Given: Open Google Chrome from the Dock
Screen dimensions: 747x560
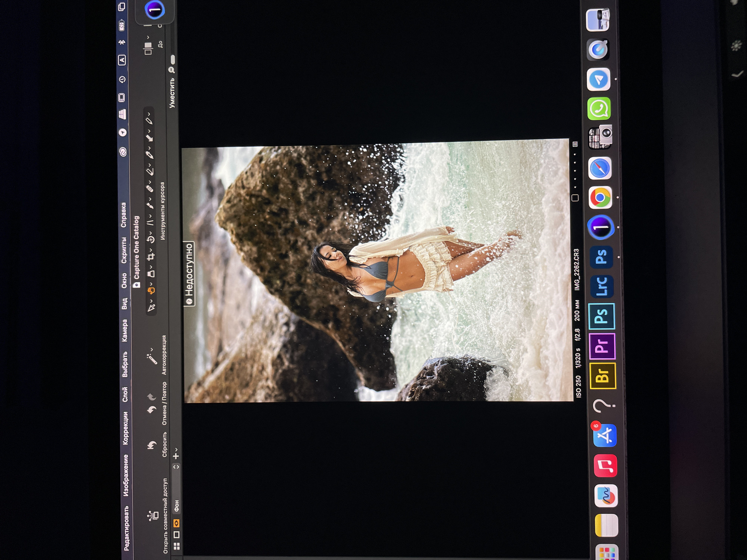Looking at the screenshot, I should 601,197.
